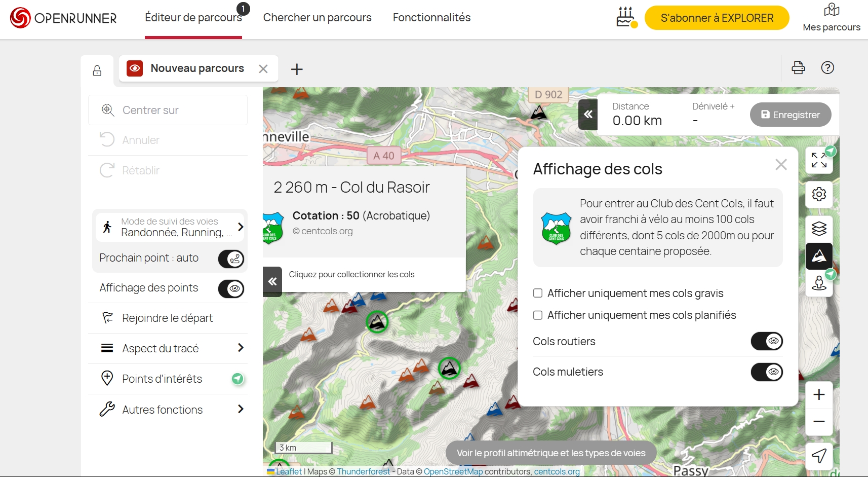Open Chercher un parcours menu
Viewport: 868px width, 477px height.
pyautogui.click(x=317, y=18)
